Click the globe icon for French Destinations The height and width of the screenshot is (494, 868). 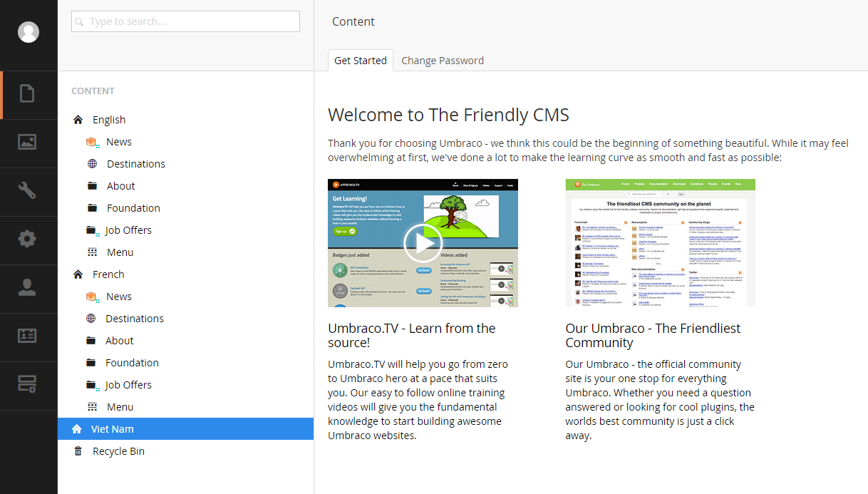click(x=91, y=319)
